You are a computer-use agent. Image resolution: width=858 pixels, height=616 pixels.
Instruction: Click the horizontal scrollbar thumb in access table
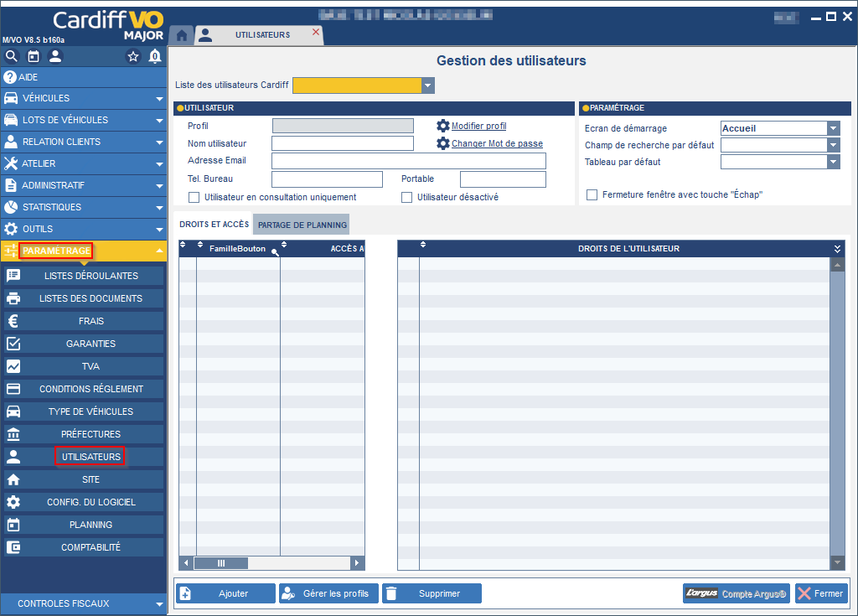click(221, 563)
